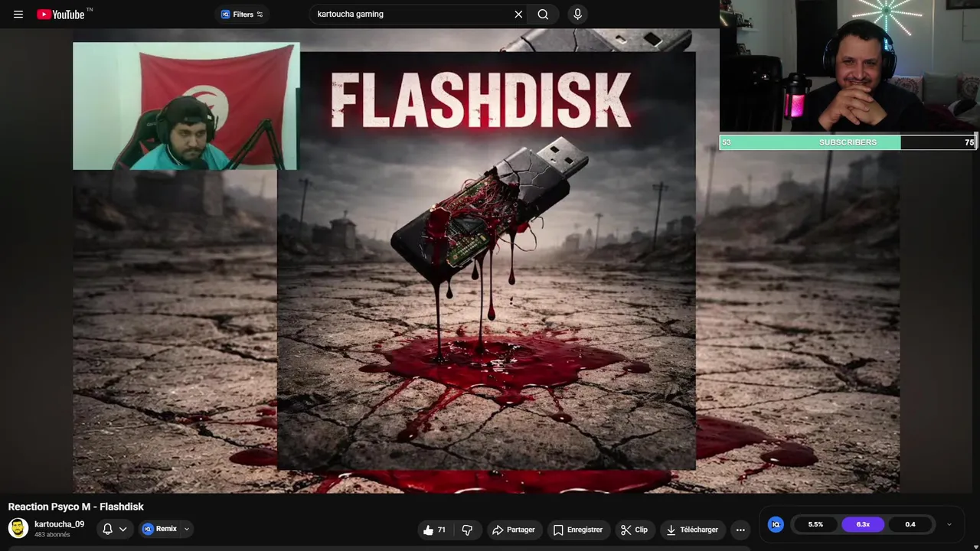Click the streamer webcam overlay with the flag
Image resolution: width=980 pixels, height=551 pixels.
point(186,106)
